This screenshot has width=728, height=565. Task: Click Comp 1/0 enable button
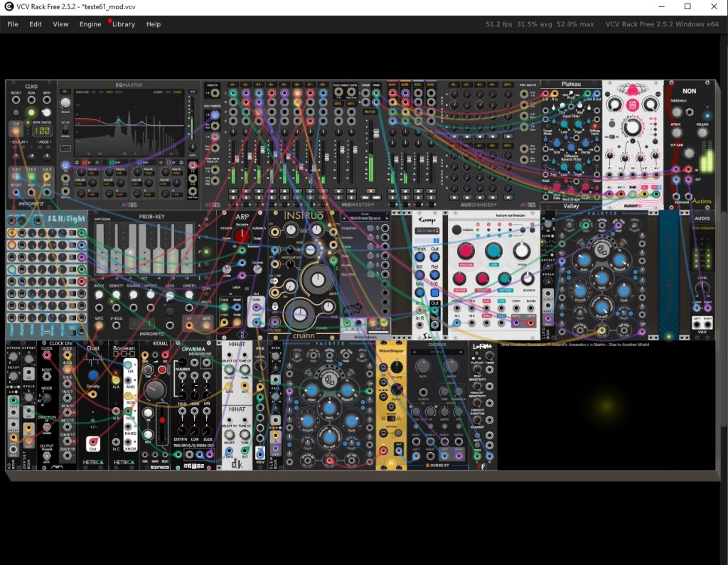434,293
